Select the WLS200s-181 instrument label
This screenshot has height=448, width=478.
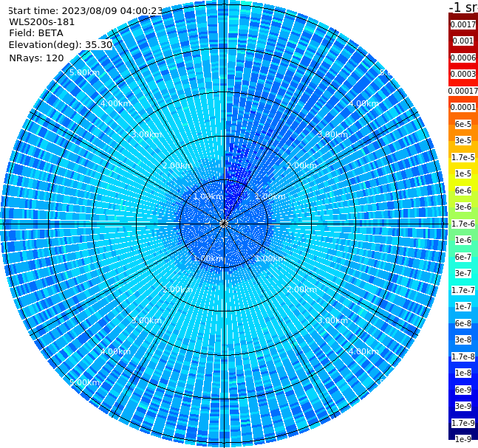[42, 22]
